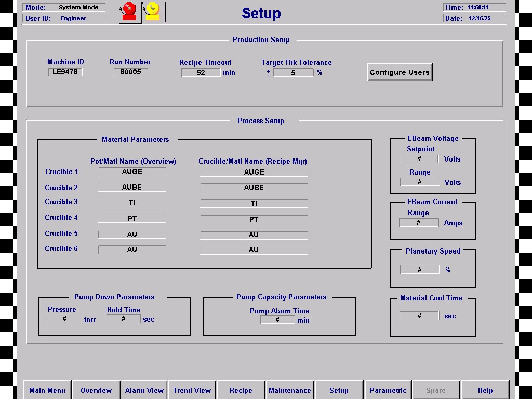
Task: Click the EBeam Voltage Setpoint field
Action: pos(419,159)
